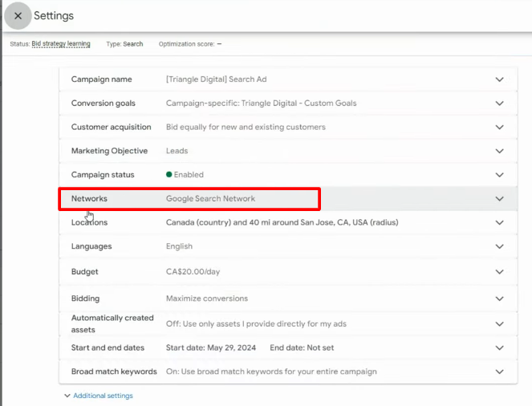Click the Canada and San Jose locations value
Viewport: 532px width, 406px height.
click(282, 222)
